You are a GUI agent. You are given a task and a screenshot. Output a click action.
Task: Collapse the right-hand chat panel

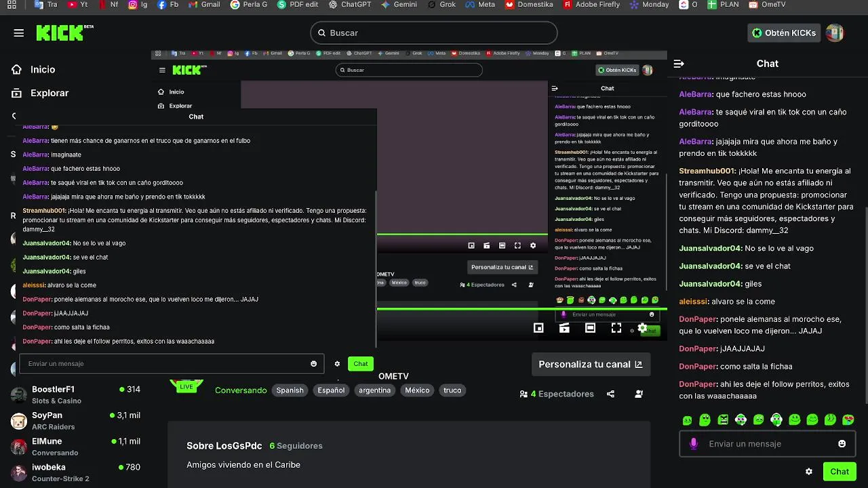(679, 64)
